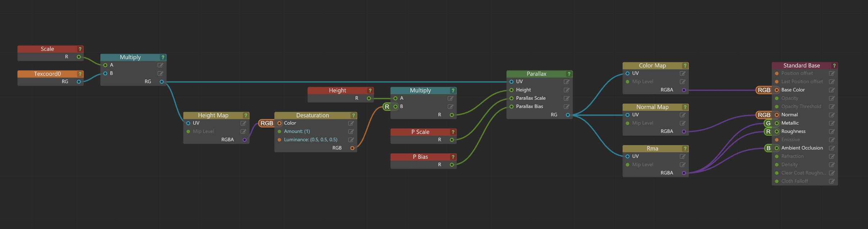Edit the Desaturation Color input
The width and height of the screenshot is (868, 229).
[x=351, y=123]
